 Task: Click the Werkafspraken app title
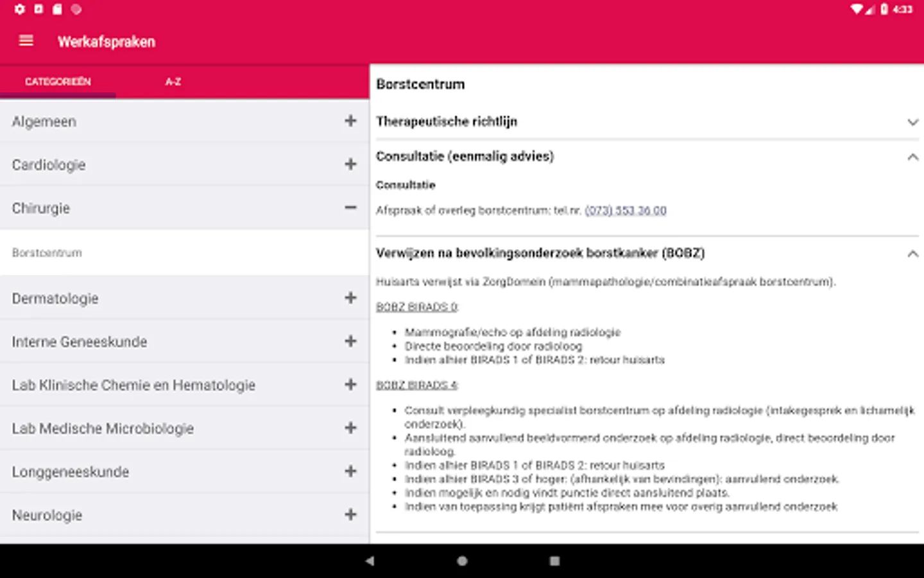click(x=107, y=42)
